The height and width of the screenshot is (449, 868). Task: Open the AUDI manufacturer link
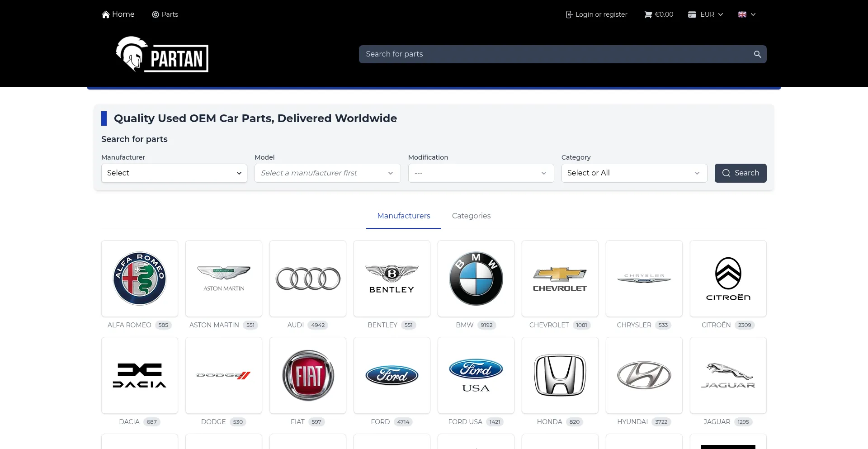coord(296,325)
